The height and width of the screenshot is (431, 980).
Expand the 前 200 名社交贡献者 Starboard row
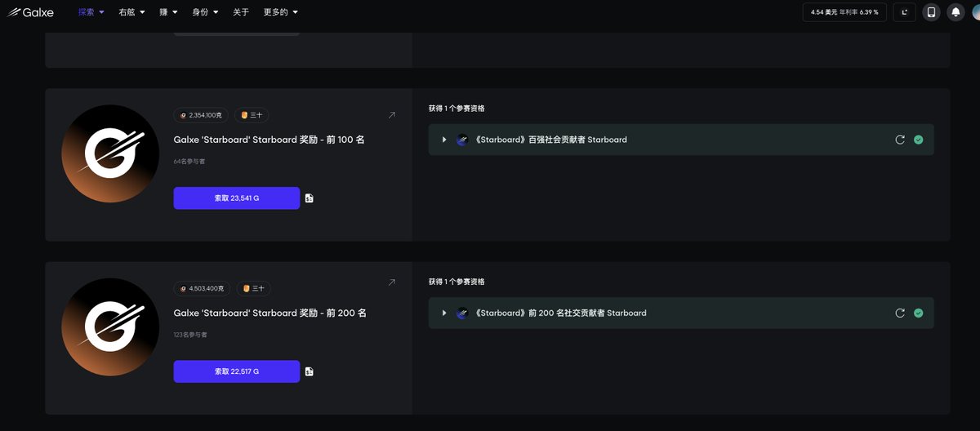click(444, 313)
